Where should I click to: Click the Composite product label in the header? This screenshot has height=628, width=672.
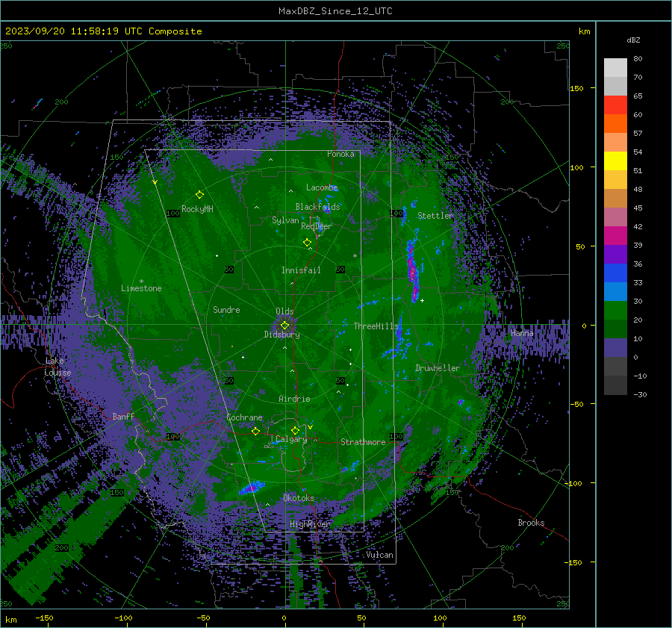pyautogui.click(x=175, y=31)
